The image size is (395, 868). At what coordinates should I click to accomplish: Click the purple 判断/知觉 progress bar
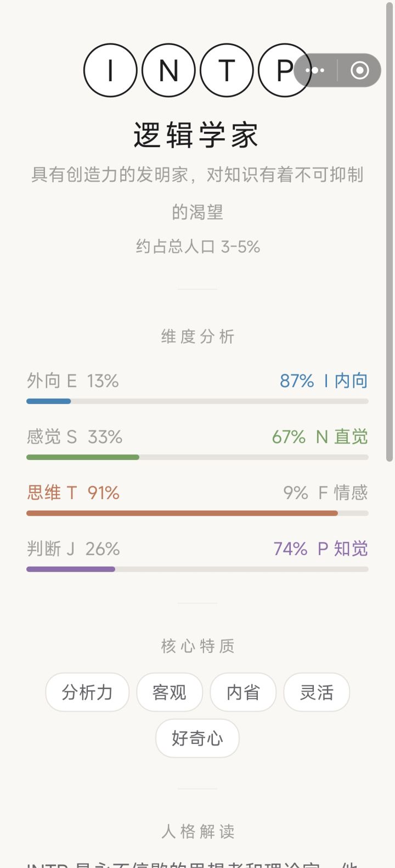coord(198,569)
